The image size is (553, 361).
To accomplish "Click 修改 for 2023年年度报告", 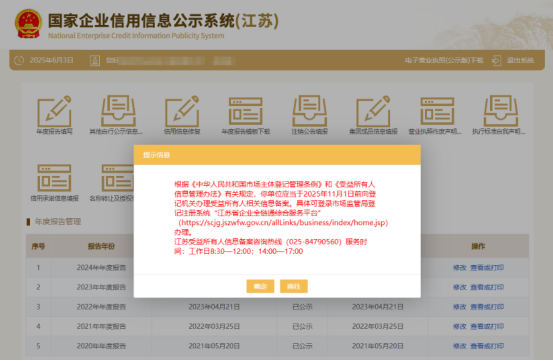I will coord(460,287).
